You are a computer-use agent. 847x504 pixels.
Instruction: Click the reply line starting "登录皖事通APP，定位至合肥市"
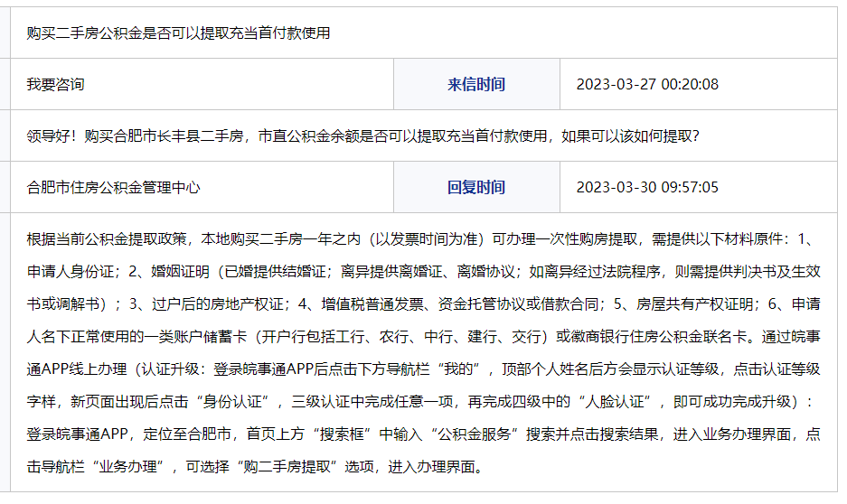point(423,434)
